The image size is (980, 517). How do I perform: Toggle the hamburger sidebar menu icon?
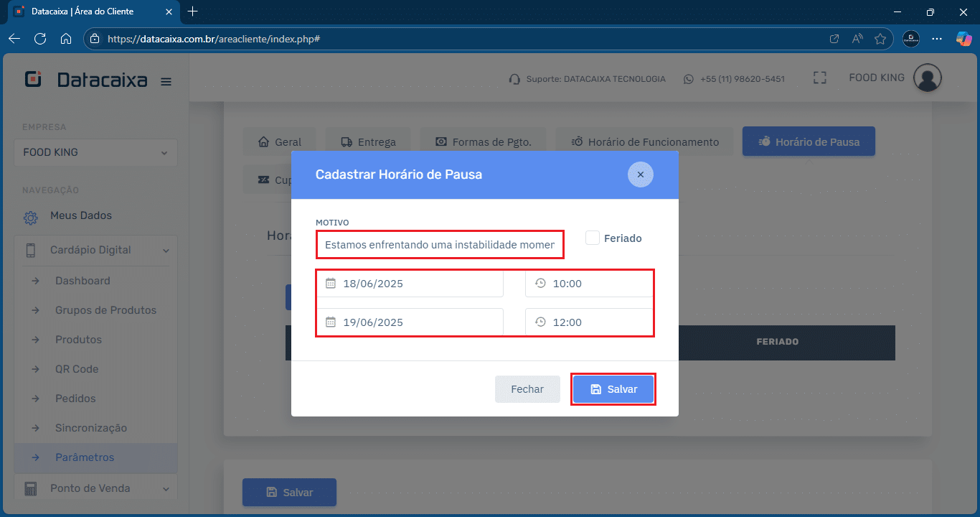[x=166, y=82]
